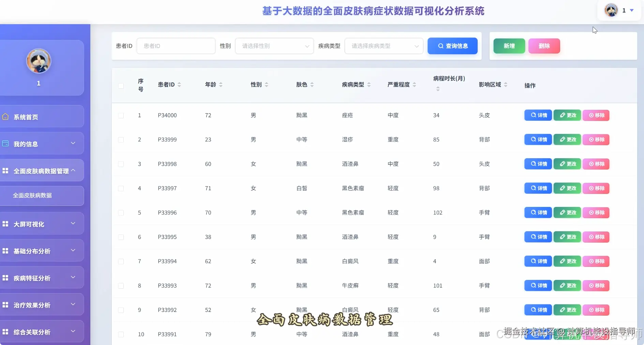Click 移除 for patient P33997
Image resolution: width=644 pixels, height=345 pixels.
click(596, 188)
